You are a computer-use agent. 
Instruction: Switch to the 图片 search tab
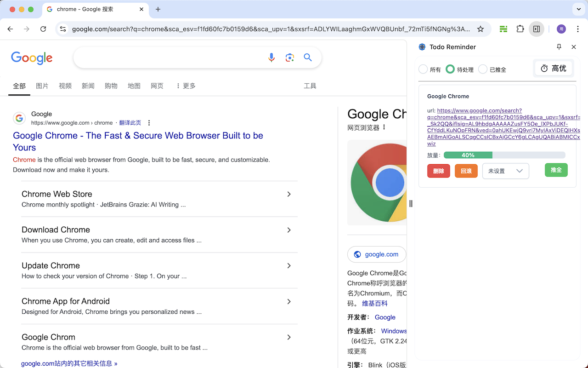pyautogui.click(x=42, y=86)
